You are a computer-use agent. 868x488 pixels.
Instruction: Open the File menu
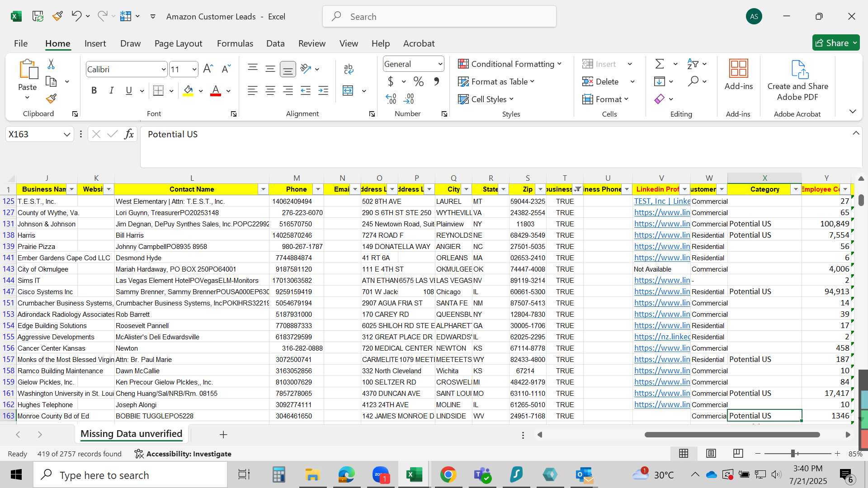(x=21, y=43)
